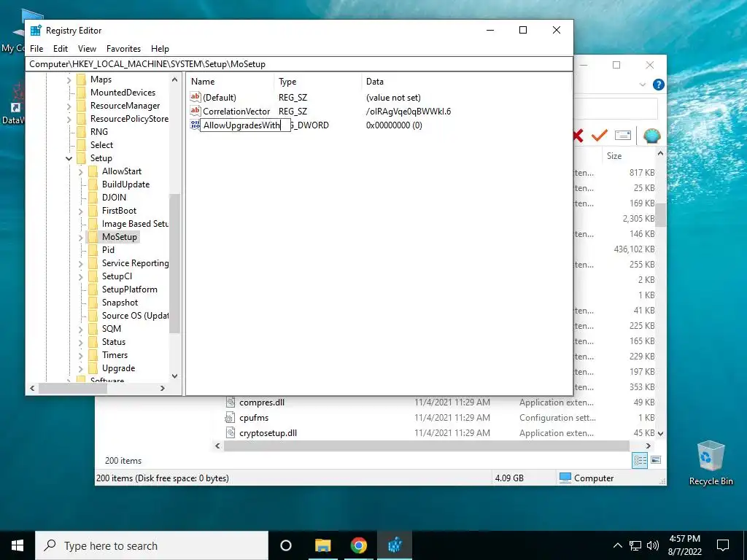Select the Image Based Setup key
Image resolution: width=747 pixels, height=560 pixels.
[x=135, y=224]
